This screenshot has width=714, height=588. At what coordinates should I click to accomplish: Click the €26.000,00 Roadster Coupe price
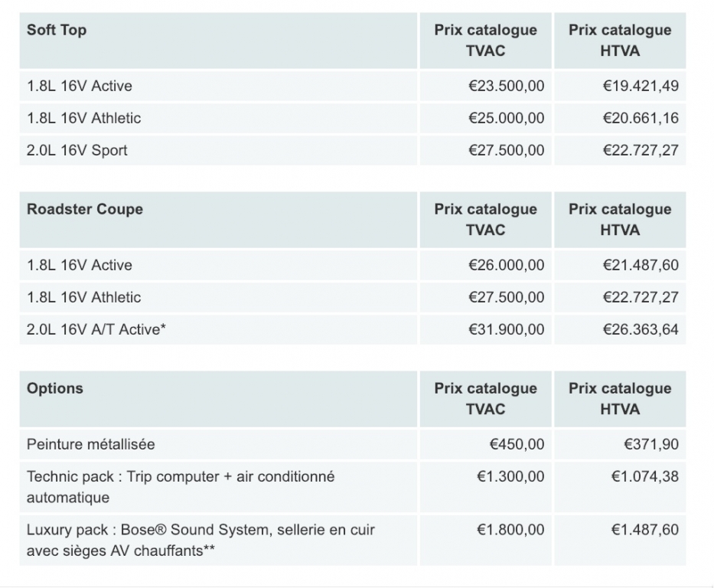pos(506,265)
